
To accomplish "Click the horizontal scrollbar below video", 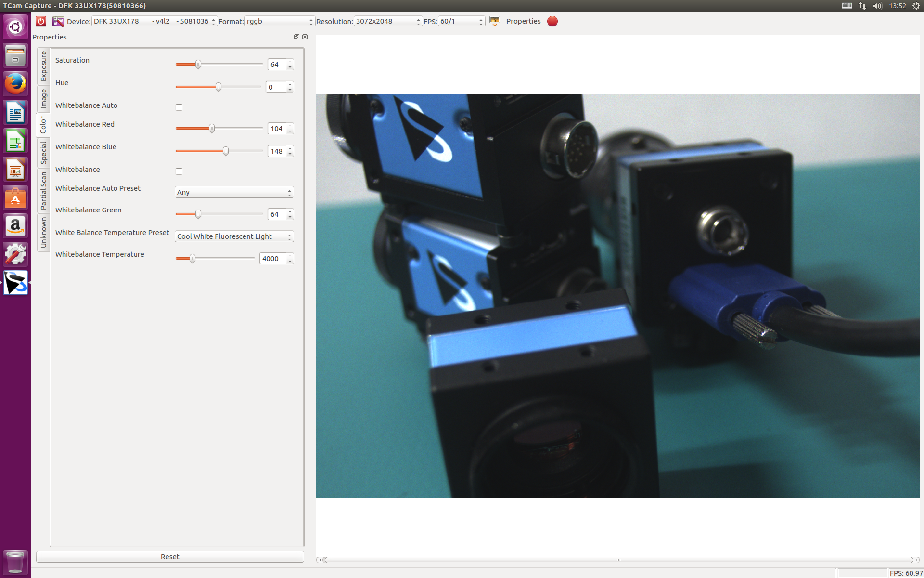I will coord(618,560).
